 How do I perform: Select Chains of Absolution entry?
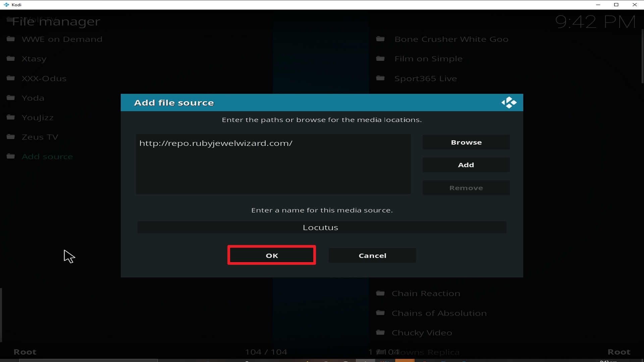pos(439,313)
